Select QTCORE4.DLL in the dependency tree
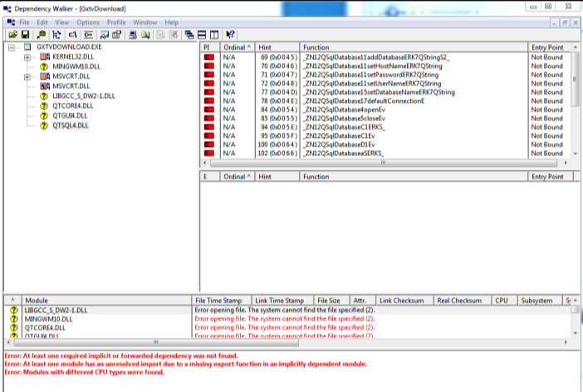The height and width of the screenshot is (392, 583). pos(71,105)
